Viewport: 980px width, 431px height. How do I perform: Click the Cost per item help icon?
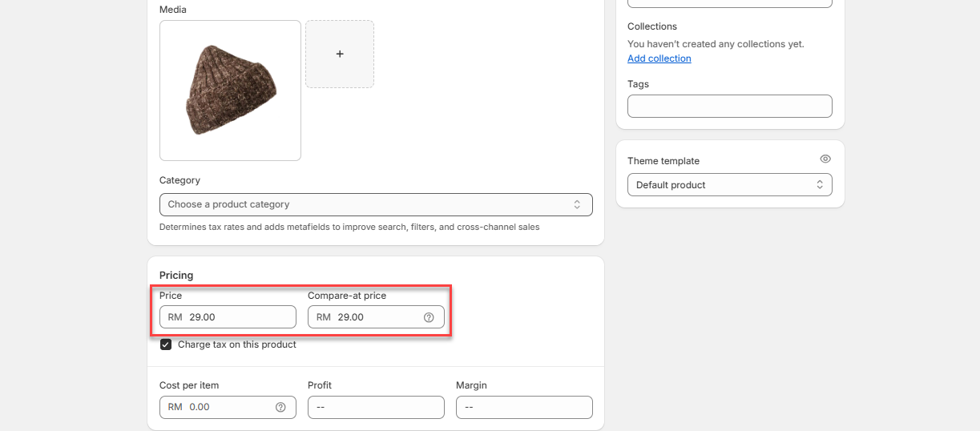click(x=280, y=407)
